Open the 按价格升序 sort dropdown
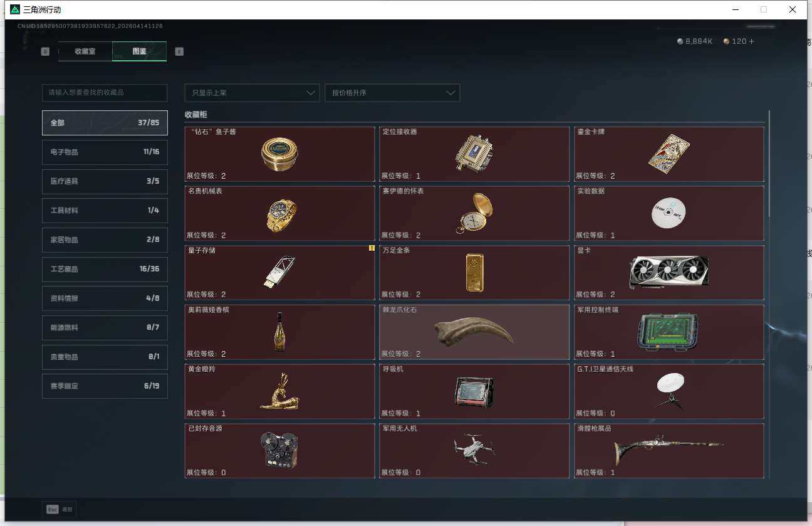 click(392, 93)
